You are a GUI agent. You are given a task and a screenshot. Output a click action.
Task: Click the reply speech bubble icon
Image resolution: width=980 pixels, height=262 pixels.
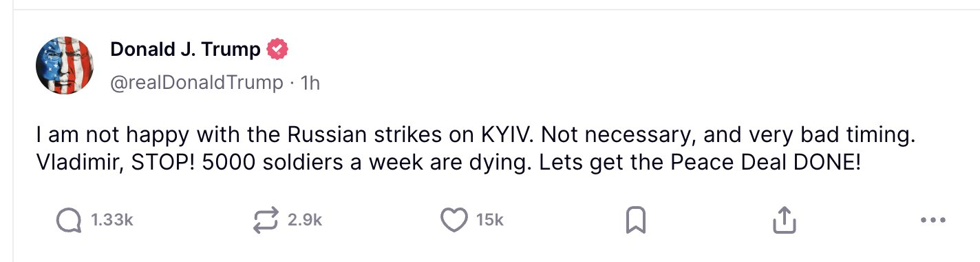(67, 221)
